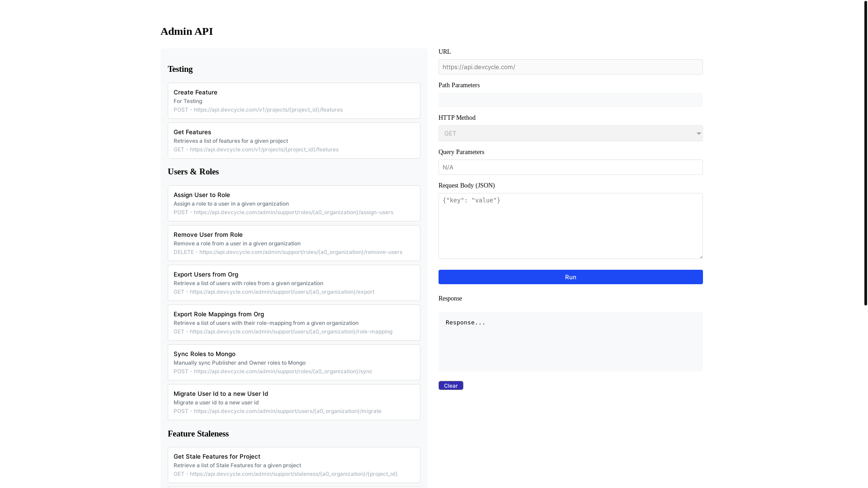This screenshot has width=868, height=488.
Task: Click 'Migrate a user id to a new user id'
Action: point(216,403)
